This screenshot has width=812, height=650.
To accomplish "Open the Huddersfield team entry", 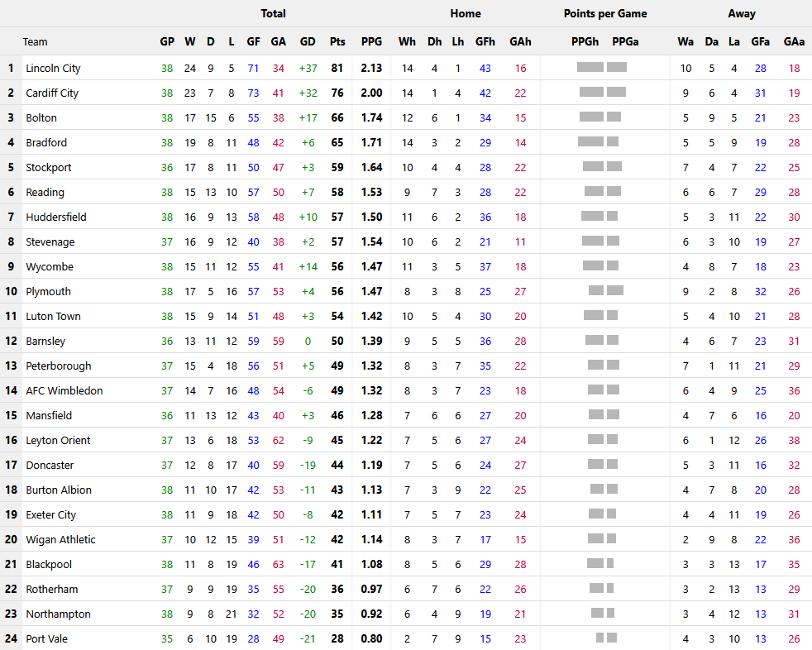I will pyautogui.click(x=55, y=217).
